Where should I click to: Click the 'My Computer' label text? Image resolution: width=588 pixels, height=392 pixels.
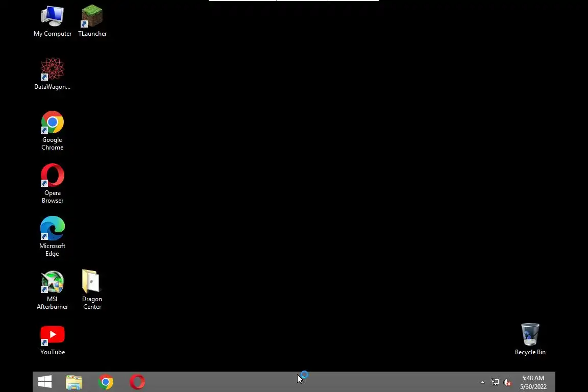[53, 34]
